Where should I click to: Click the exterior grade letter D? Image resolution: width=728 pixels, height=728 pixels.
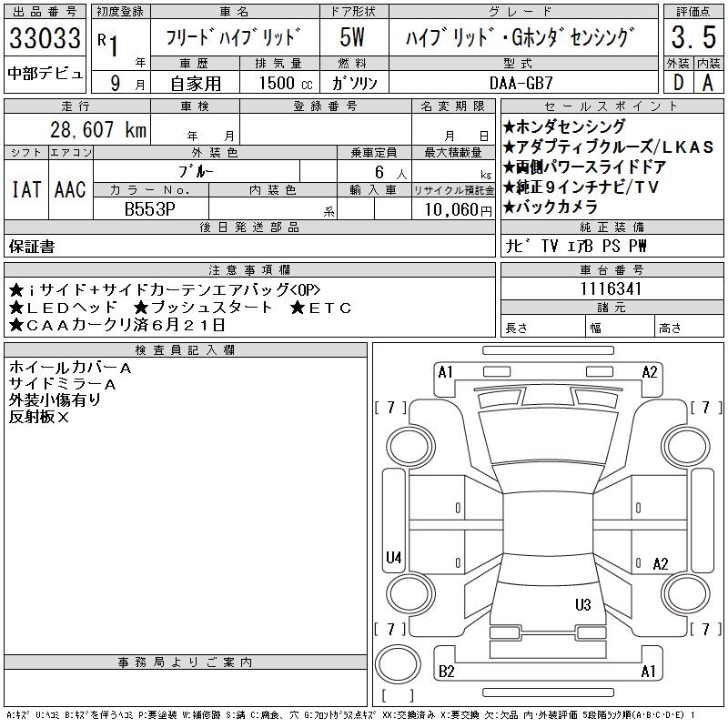pos(678,83)
